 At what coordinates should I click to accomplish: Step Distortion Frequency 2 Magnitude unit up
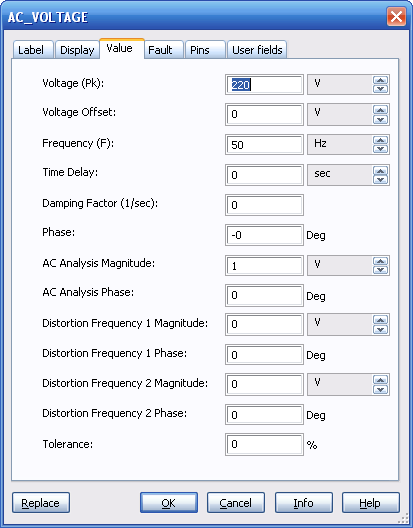coord(381,380)
